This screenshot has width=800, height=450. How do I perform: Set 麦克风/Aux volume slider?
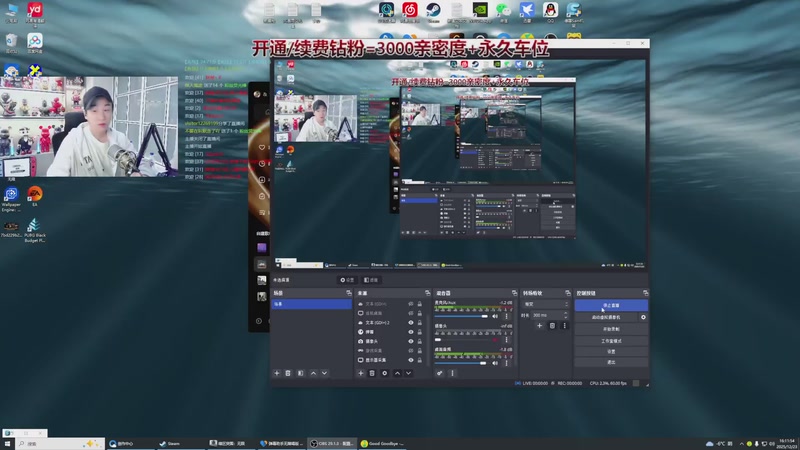click(462, 316)
